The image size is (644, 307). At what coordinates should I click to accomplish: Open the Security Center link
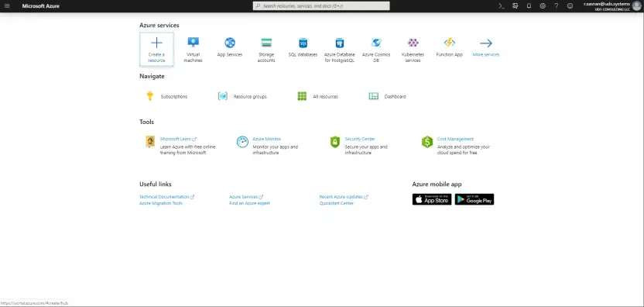[x=360, y=139]
